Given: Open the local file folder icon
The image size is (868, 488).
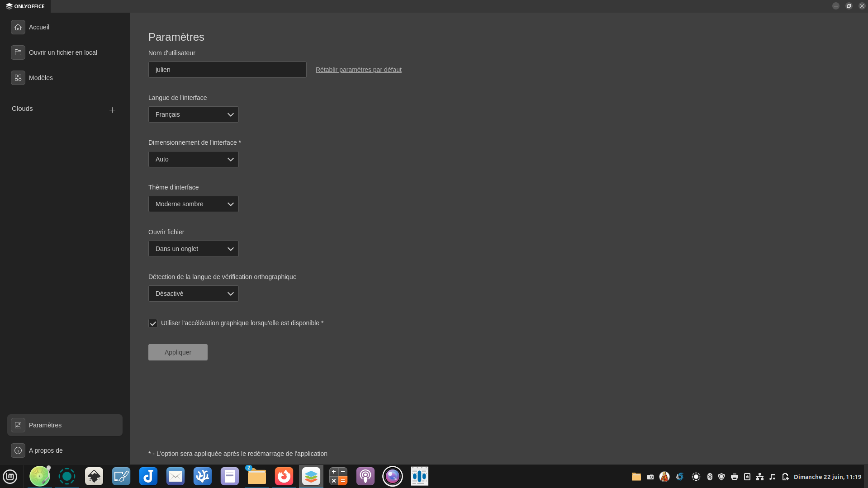Looking at the screenshot, I should click(x=18, y=52).
